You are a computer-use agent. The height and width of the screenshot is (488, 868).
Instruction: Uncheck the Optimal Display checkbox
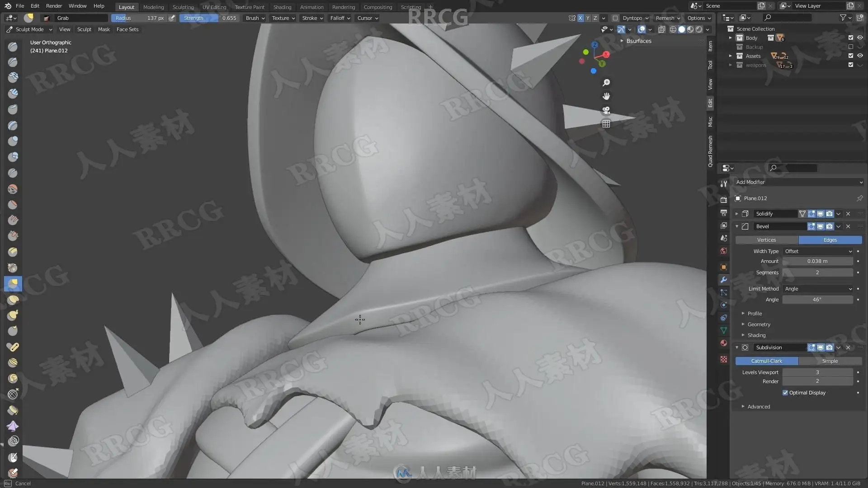(785, 393)
